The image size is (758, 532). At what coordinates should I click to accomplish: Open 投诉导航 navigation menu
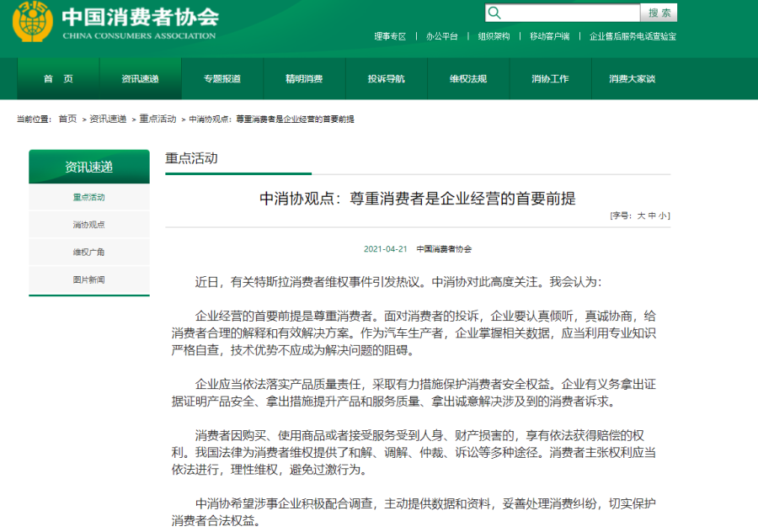pos(386,79)
